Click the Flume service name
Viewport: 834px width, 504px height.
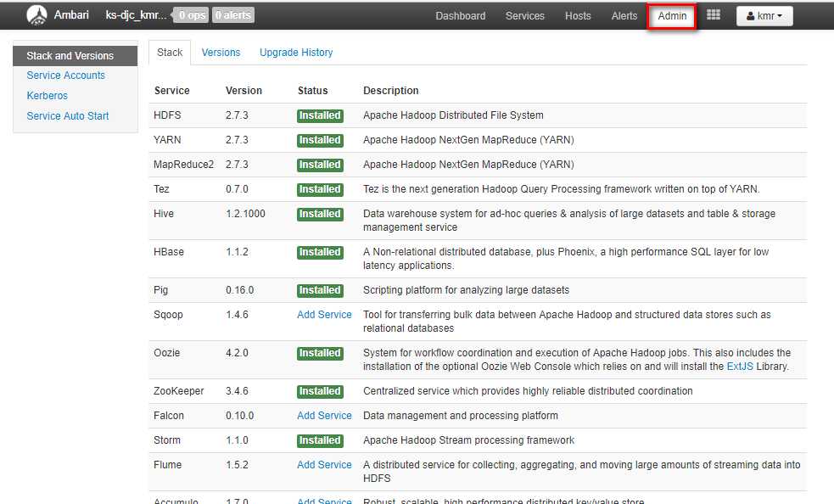pyautogui.click(x=167, y=465)
